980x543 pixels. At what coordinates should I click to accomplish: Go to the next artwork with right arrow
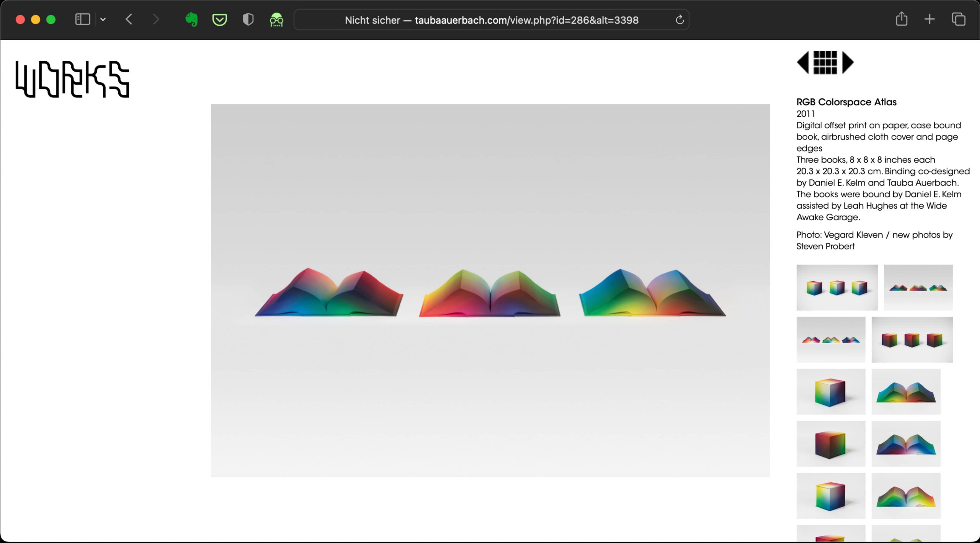pos(848,62)
